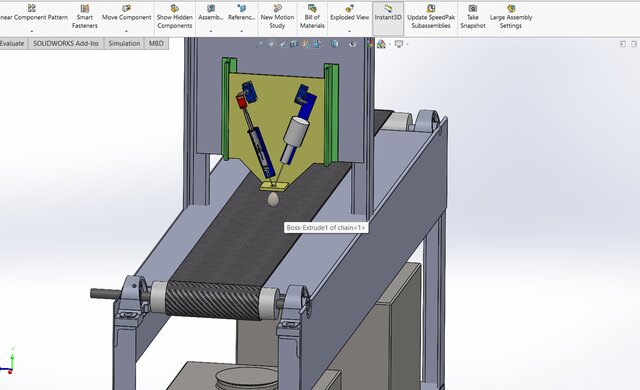This screenshot has height=390, width=640.
Task: Open Large Assembly Settings
Action: click(511, 17)
